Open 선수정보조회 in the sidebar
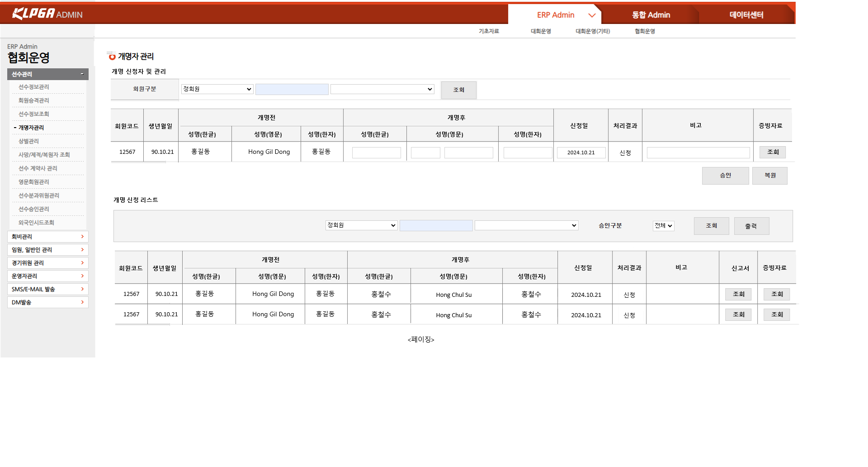This screenshot has width=868, height=467. coord(34,114)
